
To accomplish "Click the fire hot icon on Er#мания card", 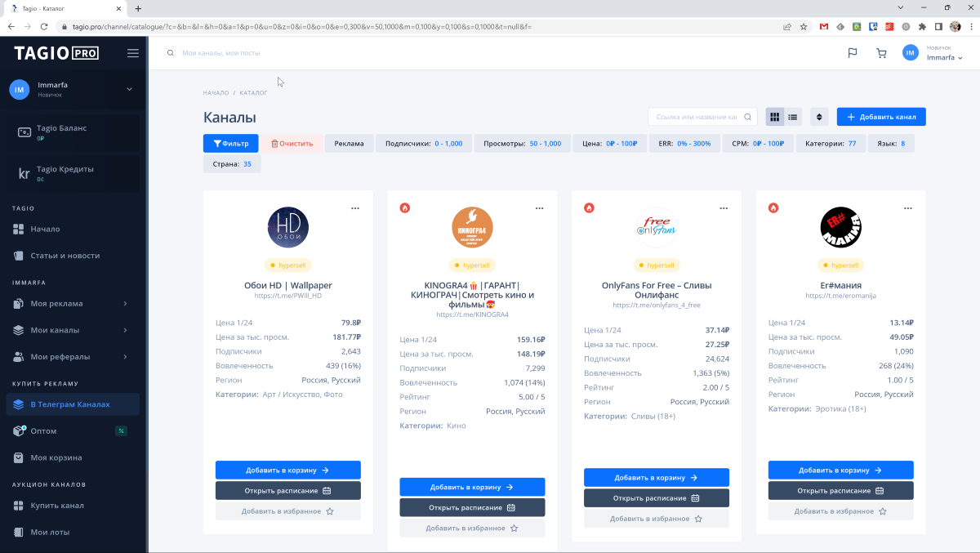I will [x=773, y=208].
